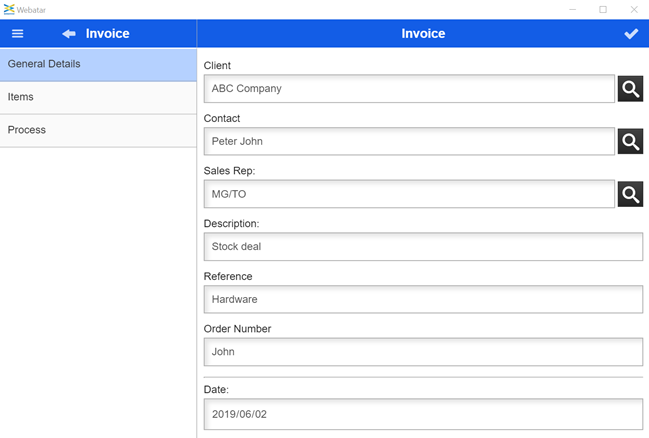Minimize the Webatar window
Image resolution: width=649 pixels, height=438 pixels.
[x=571, y=9]
